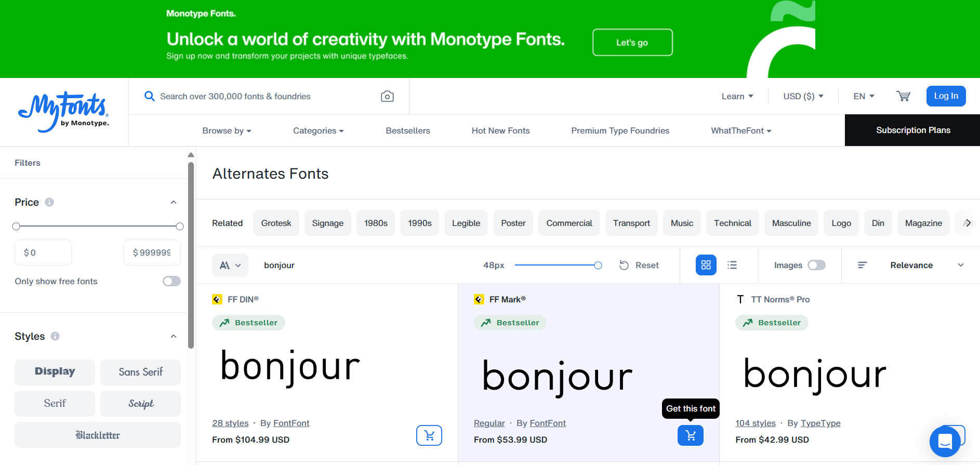Click the maximum price input field
980x465 pixels.
tap(152, 253)
